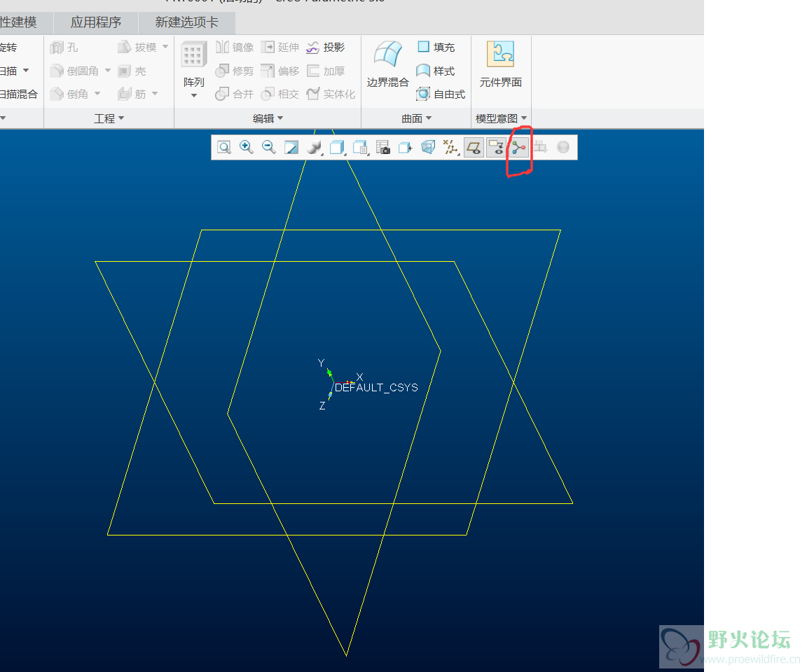Viewport: 807px width, 672px height.
Task: Click the view normal cube icon
Action: point(406,148)
